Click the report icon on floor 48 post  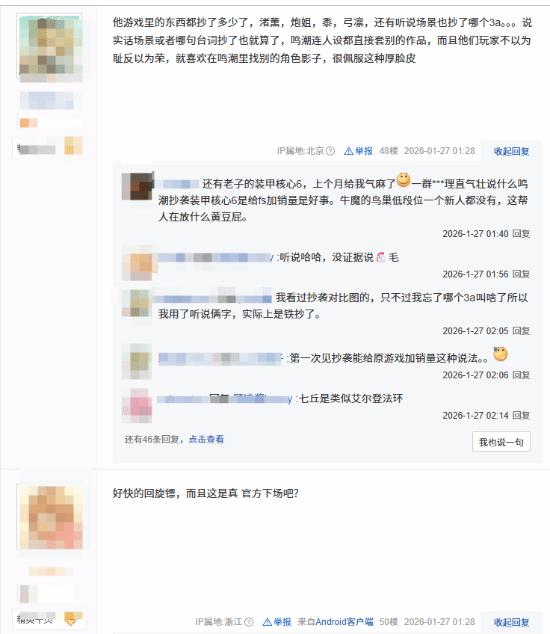click(348, 151)
